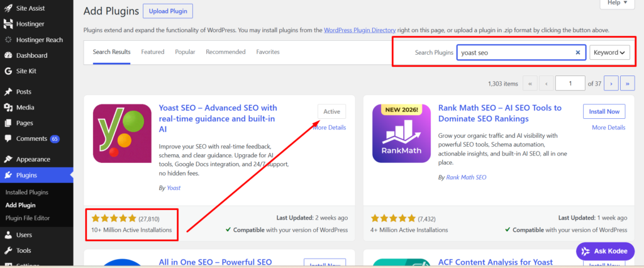Click the Media library icon
Screen dimensions: 644x268
tap(8, 108)
